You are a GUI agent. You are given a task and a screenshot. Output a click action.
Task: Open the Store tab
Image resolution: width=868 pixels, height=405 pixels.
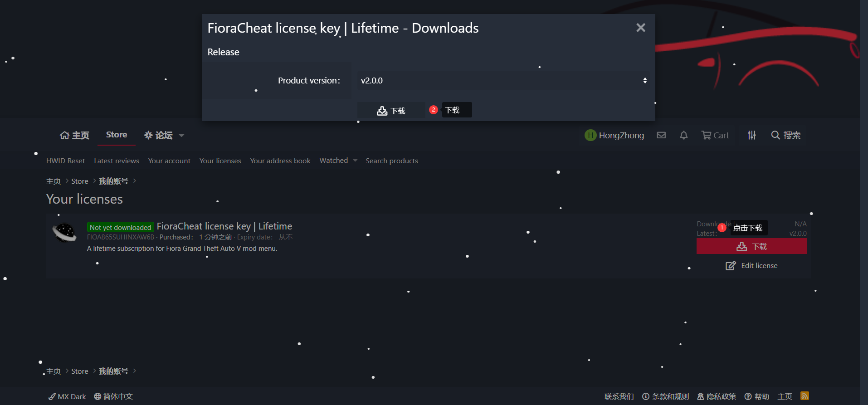point(117,135)
